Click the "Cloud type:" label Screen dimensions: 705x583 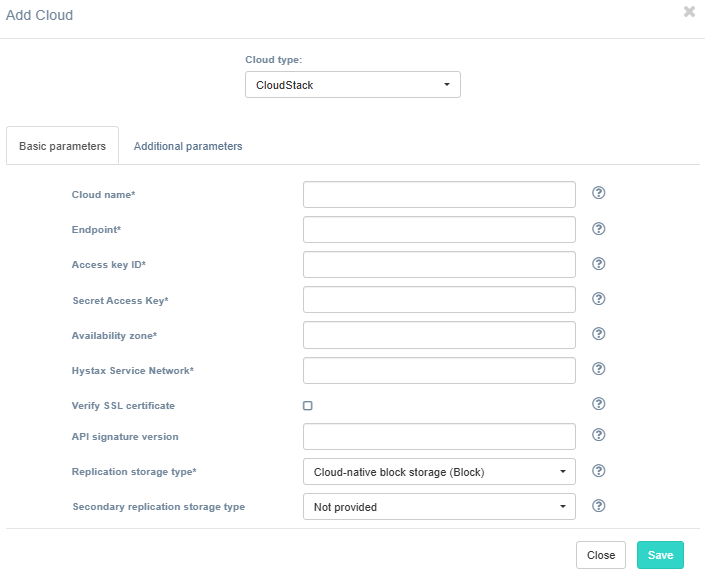pos(273,60)
